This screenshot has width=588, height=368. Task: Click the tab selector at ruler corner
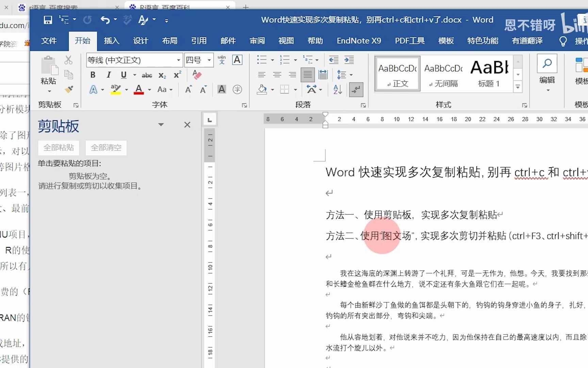tap(210, 120)
